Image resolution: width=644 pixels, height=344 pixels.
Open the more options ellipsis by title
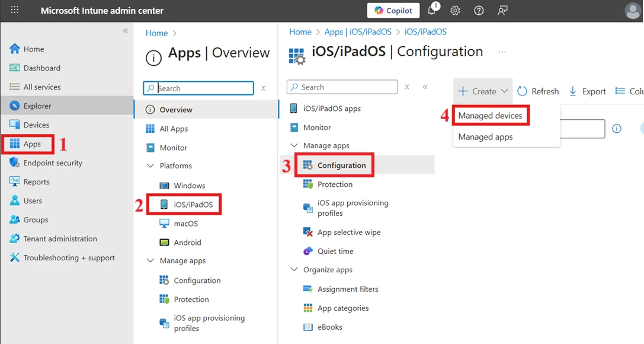pos(502,52)
